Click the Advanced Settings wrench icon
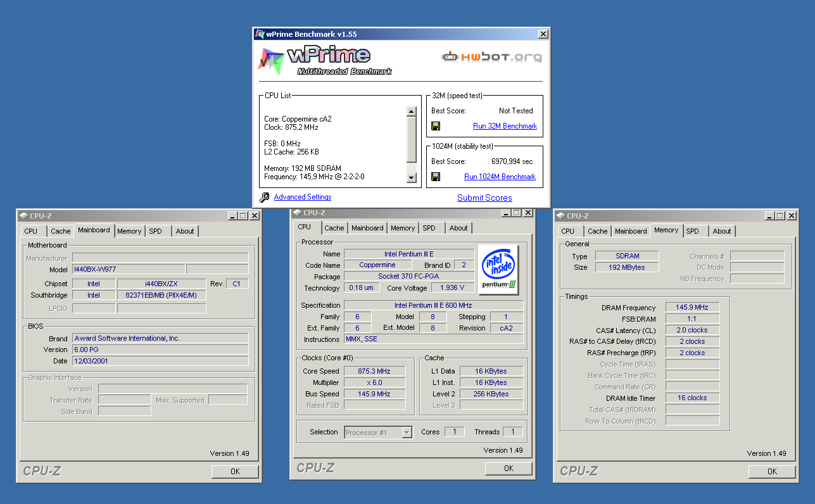815x504 pixels. pyautogui.click(x=265, y=198)
